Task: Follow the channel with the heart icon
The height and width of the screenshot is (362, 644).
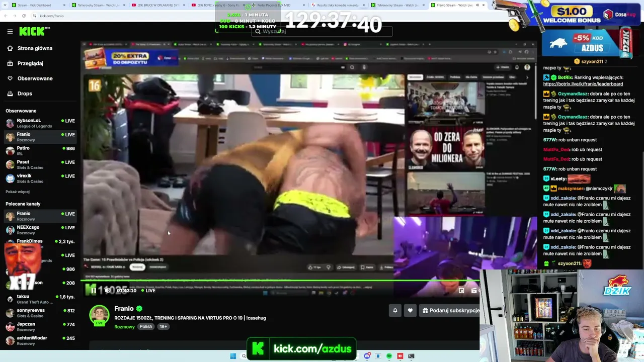Action: point(410,311)
